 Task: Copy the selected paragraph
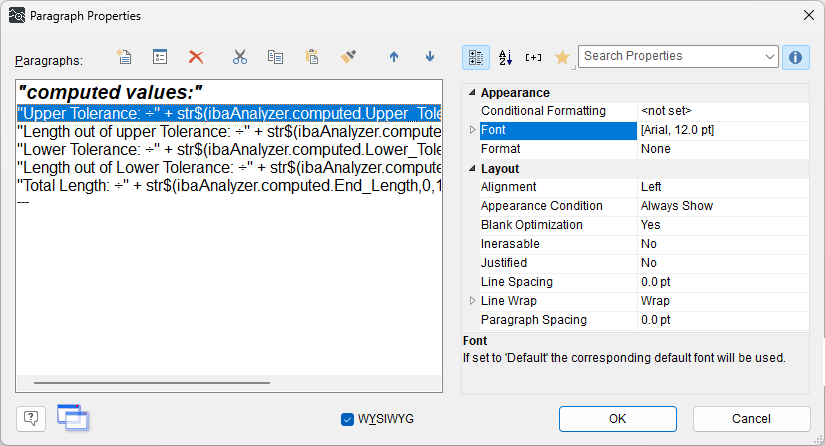click(275, 57)
